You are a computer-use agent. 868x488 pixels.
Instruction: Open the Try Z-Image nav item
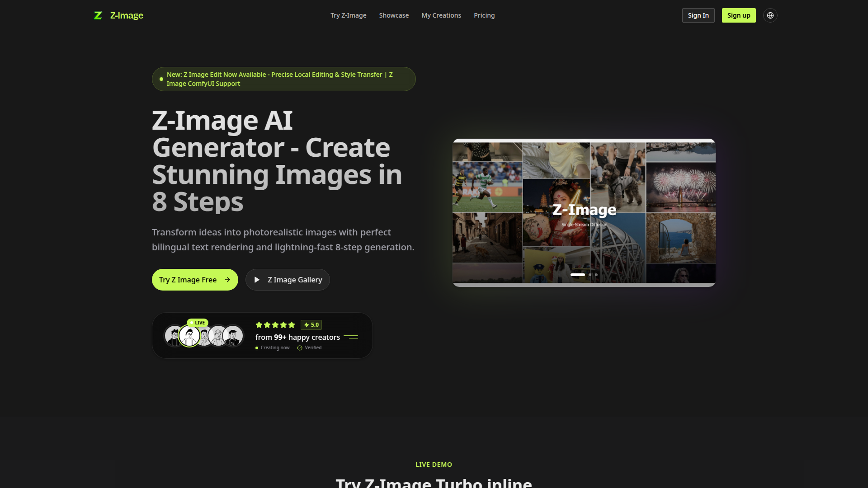click(x=348, y=15)
